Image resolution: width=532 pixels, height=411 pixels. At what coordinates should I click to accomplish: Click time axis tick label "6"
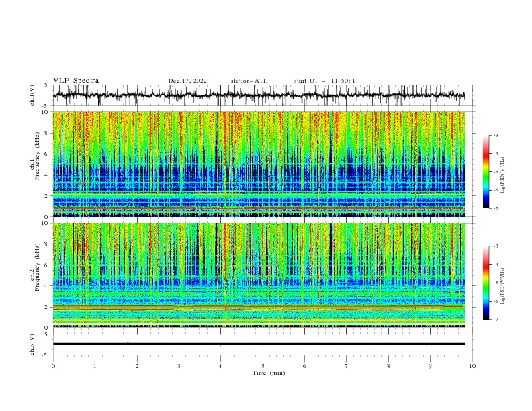(305, 366)
